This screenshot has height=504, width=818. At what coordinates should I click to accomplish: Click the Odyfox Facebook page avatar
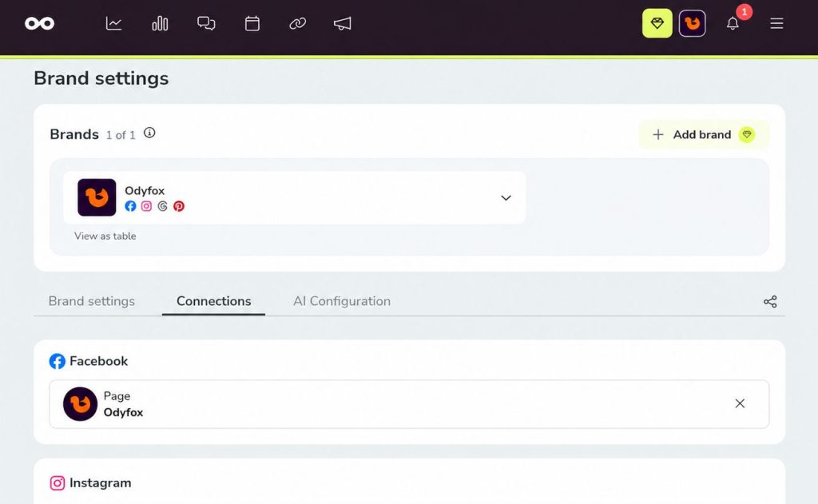81,404
